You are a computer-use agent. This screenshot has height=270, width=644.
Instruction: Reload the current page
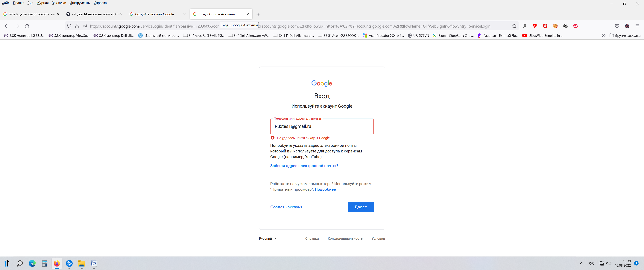(x=27, y=26)
